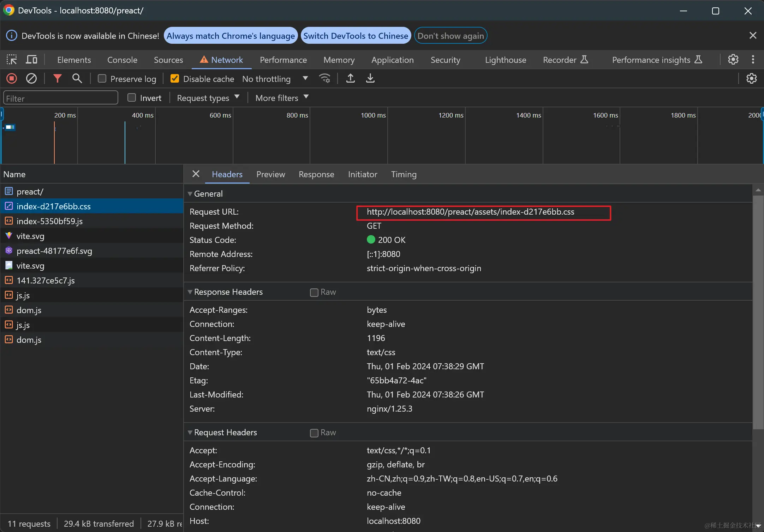Viewport: 764px width, 532px height.
Task: Open the network search magnifier
Action: (77, 78)
